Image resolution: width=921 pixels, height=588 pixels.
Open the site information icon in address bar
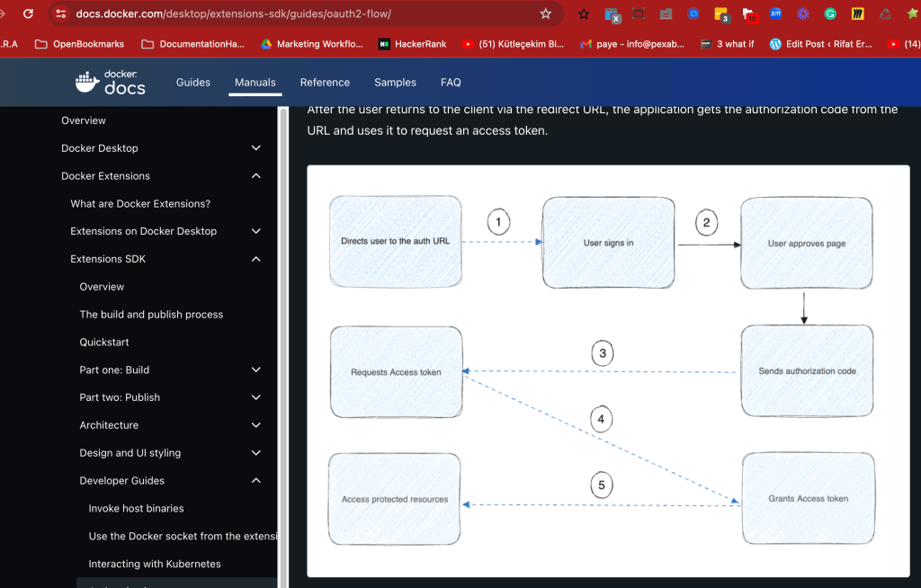(60, 13)
